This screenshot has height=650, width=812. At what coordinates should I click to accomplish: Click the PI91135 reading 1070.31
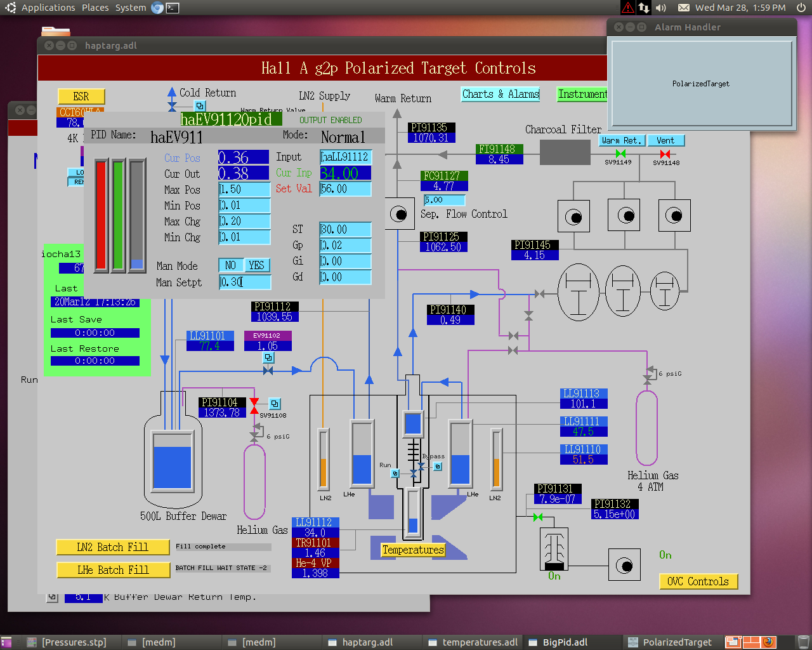pyautogui.click(x=431, y=138)
